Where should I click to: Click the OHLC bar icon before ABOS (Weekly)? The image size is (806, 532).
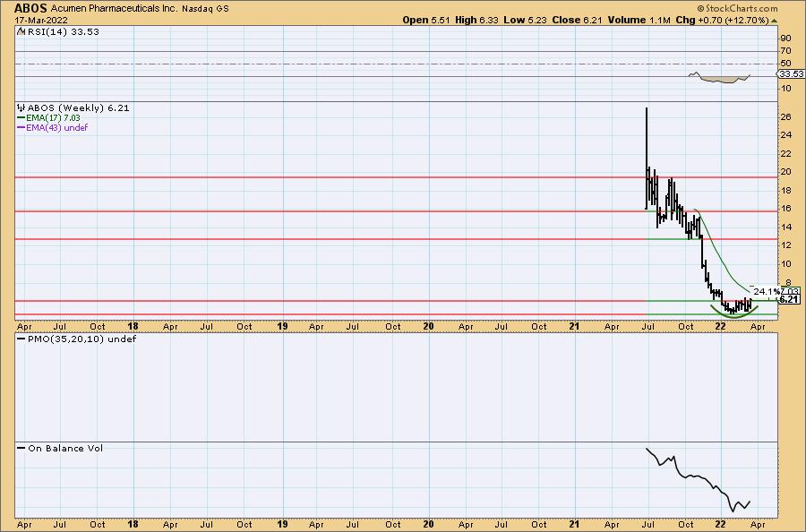point(21,108)
